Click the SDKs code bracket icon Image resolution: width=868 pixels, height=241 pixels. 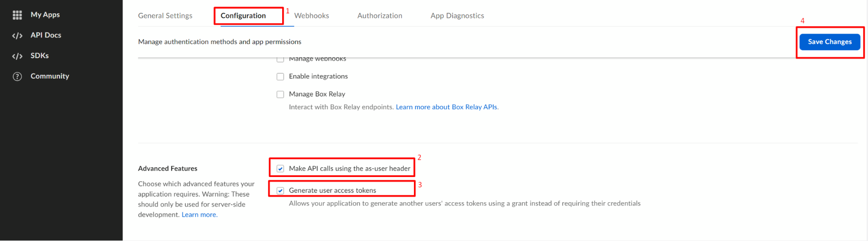(x=17, y=56)
